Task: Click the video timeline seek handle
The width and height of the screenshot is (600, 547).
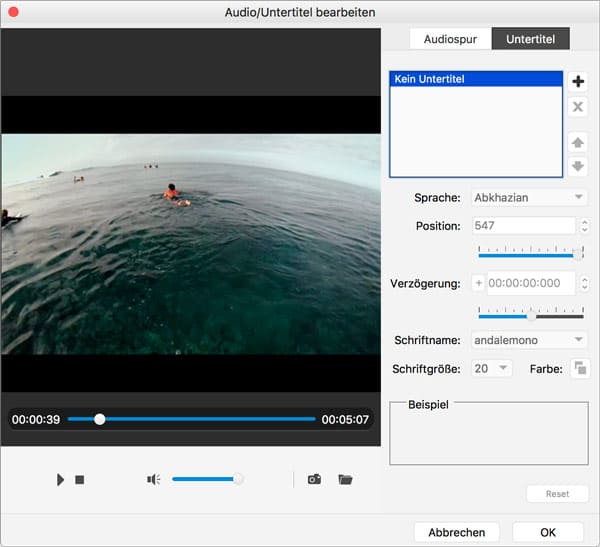Action: click(x=99, y=419)
